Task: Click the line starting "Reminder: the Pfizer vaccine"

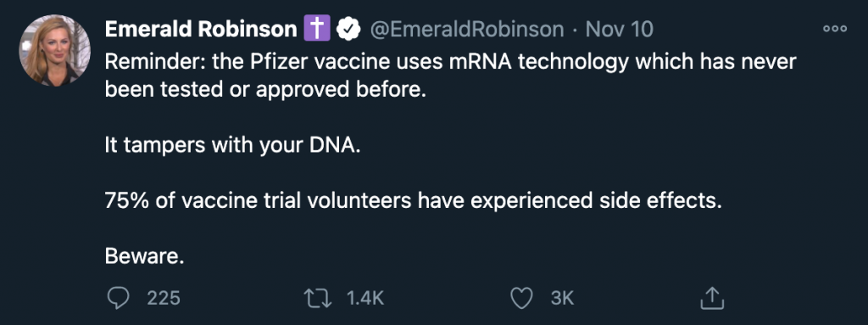Action: (450, 62)
